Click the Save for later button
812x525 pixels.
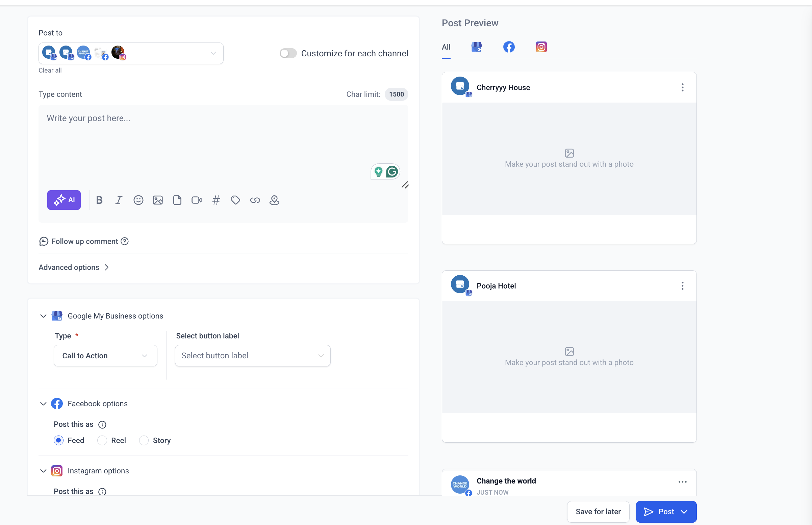click(x=598, y=512)
